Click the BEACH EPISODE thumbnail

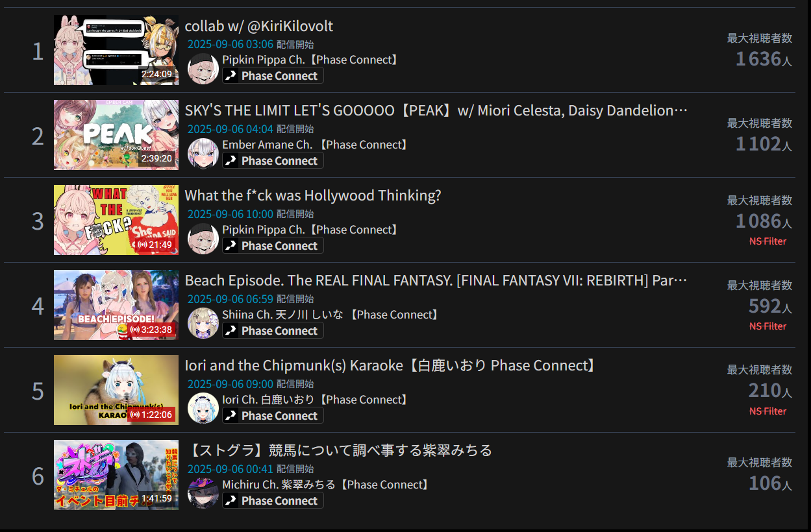pos(116,305)
